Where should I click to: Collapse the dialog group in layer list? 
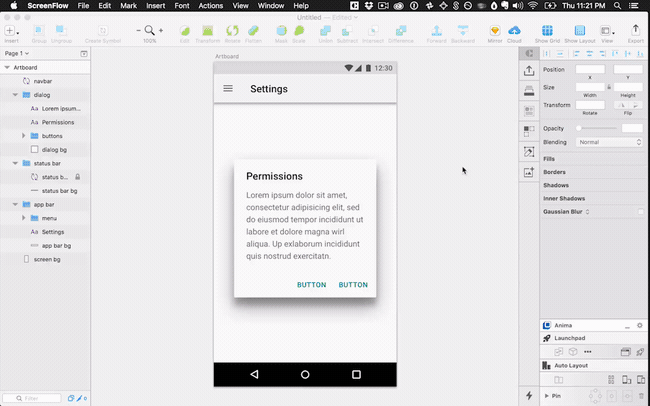click(x=15, y=94)
